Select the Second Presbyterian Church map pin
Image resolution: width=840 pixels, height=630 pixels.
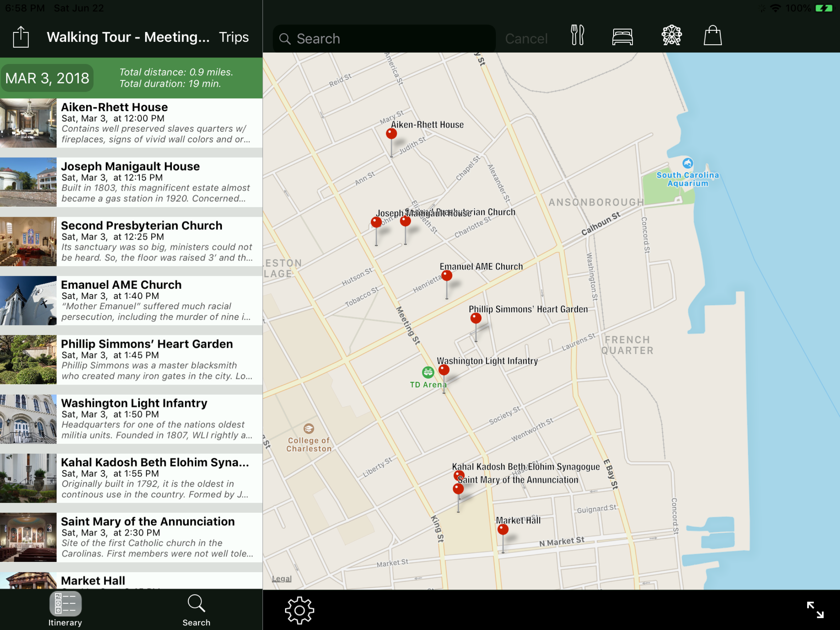coord(405,221)
